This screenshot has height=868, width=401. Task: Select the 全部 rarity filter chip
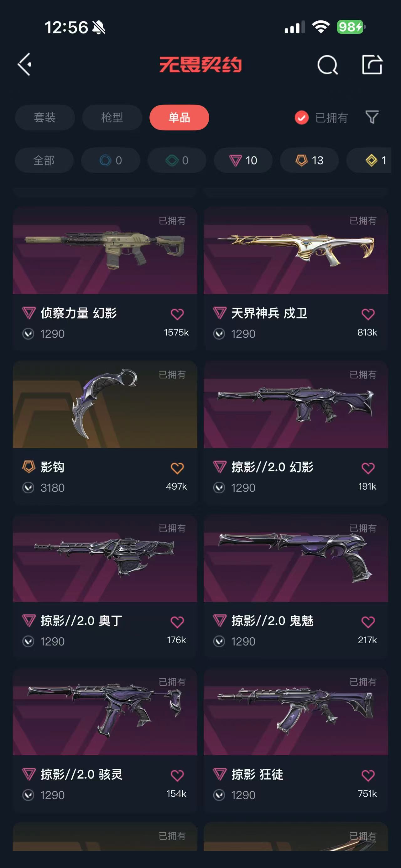coord(44,161)
